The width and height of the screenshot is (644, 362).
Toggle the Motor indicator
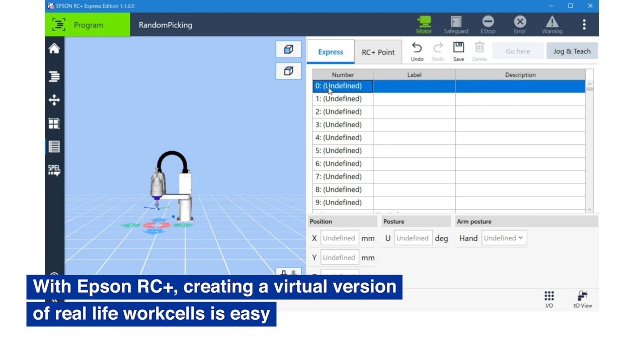pos(424,25)
